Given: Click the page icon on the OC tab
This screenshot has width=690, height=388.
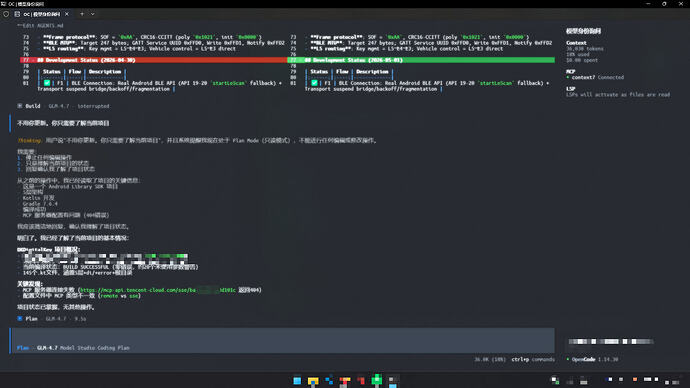Looking at the screenshot, I should [17, 14].
